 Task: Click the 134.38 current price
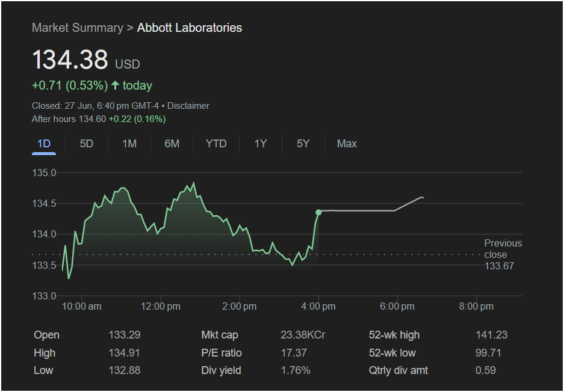[x=70, y=60]
